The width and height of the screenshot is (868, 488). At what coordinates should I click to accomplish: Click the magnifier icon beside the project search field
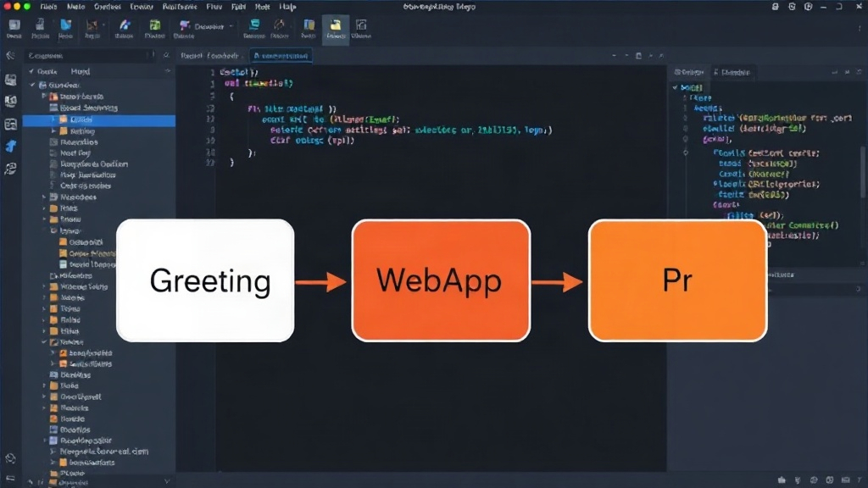coord(166,56)
